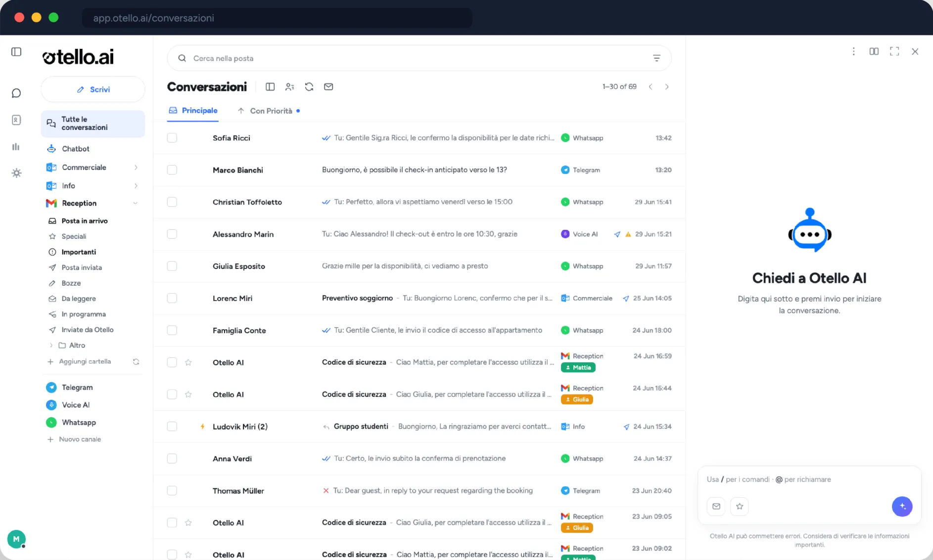Expand the Commerciale inbox
933x560 pixels.
coord(136,168)
